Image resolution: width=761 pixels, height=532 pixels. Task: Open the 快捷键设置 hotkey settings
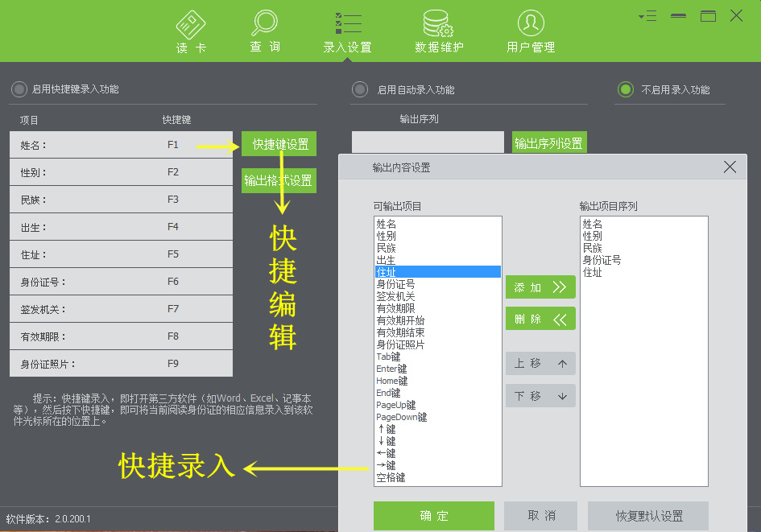pyautogui.click(x=279, y=143)
